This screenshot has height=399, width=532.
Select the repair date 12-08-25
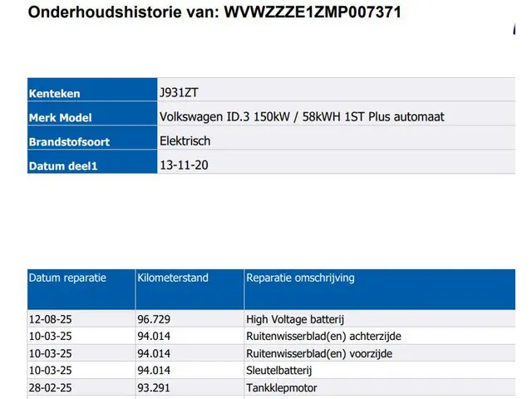tap(50, 318)
